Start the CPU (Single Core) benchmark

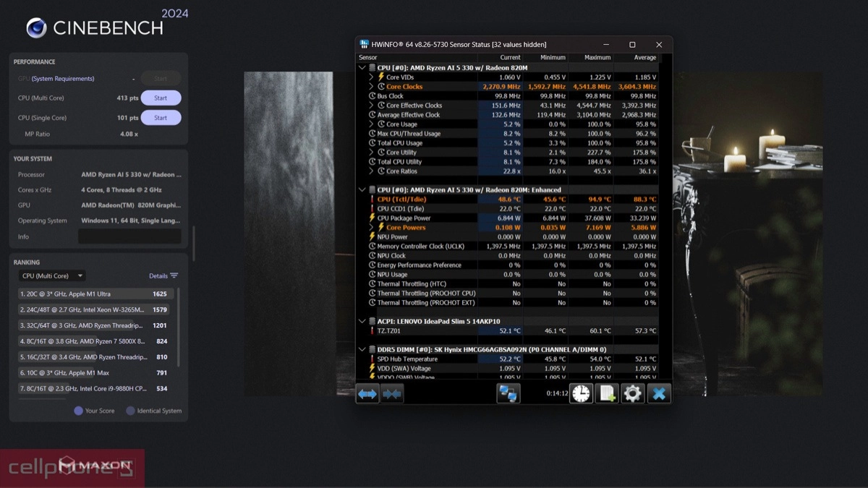(161, 118)
